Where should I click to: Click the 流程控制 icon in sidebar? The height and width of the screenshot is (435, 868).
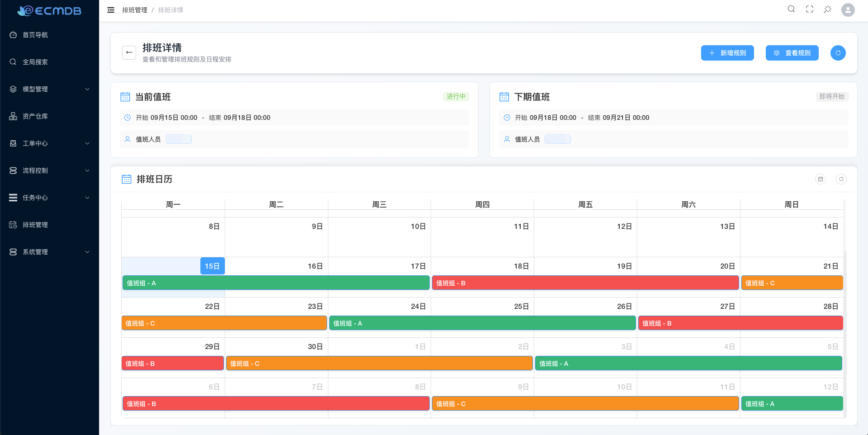[13, 170]
